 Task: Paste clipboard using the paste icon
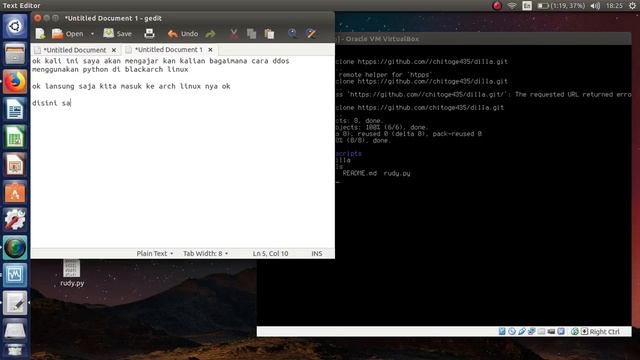(269, 34)
